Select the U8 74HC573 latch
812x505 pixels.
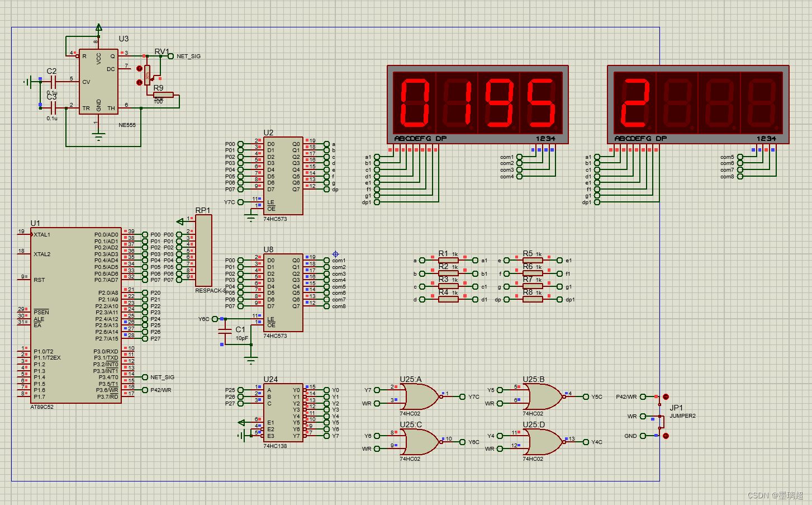[x=283, y=292]
